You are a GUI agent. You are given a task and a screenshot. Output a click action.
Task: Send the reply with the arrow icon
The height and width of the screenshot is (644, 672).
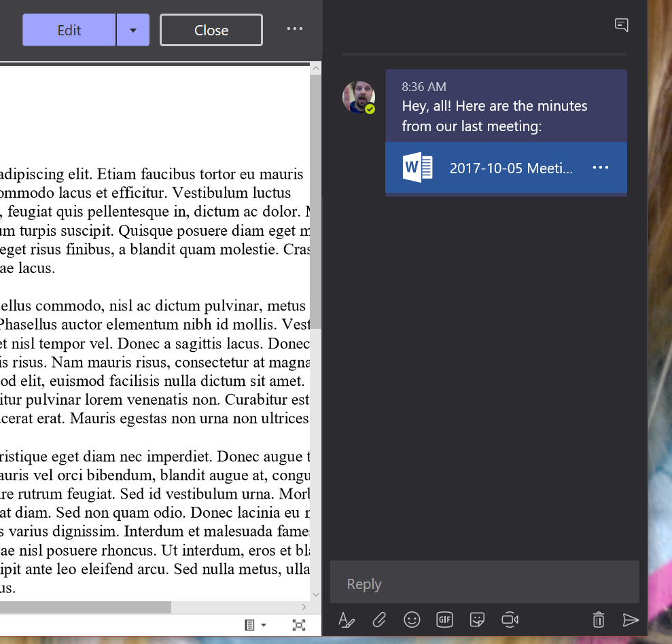click(x=631, y=620)
